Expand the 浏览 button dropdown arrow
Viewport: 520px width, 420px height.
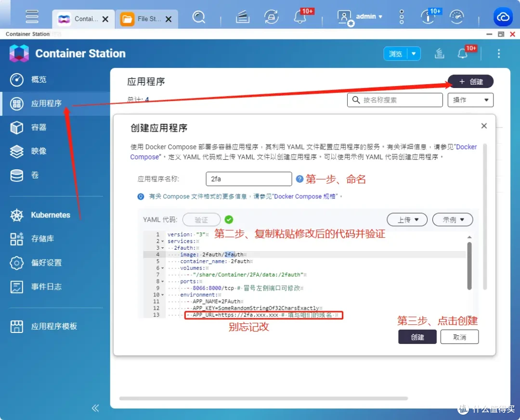(414, 54)
